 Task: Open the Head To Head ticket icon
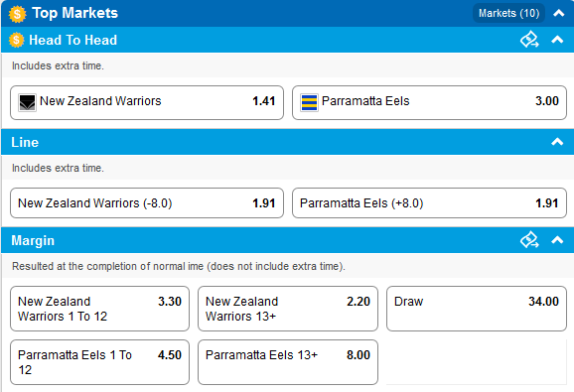coord(529,40)
